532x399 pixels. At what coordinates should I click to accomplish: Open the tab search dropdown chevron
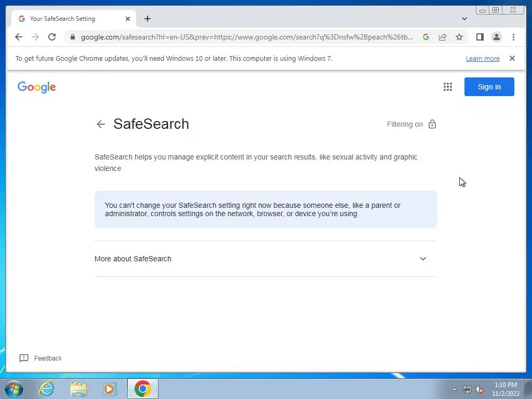464,19
